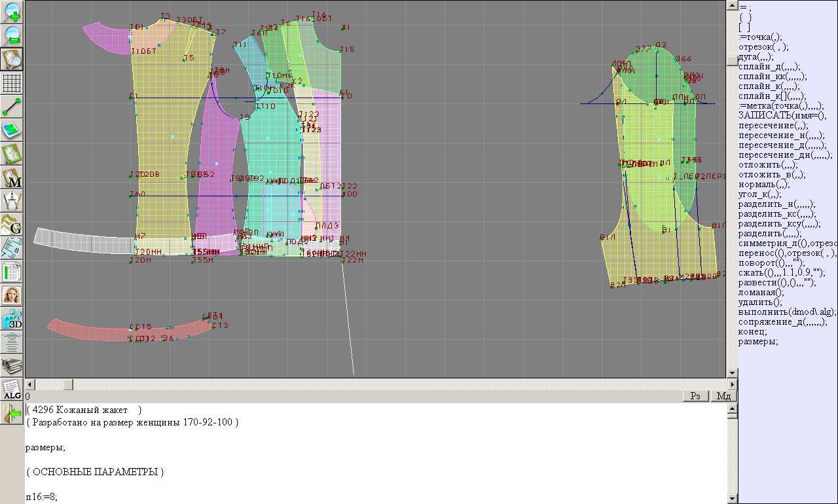Toggle the grid display icon
This screenshot has width=838, height=504.
click(x=12, y=83)
